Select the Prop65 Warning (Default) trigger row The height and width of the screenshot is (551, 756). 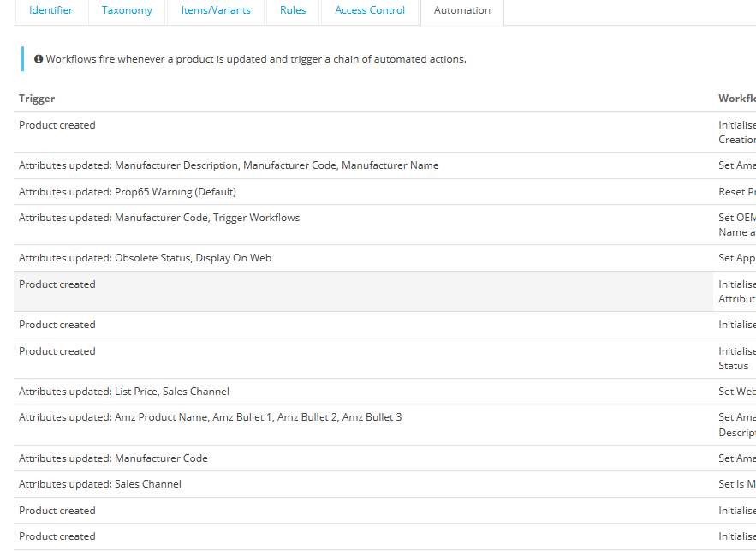128,192
